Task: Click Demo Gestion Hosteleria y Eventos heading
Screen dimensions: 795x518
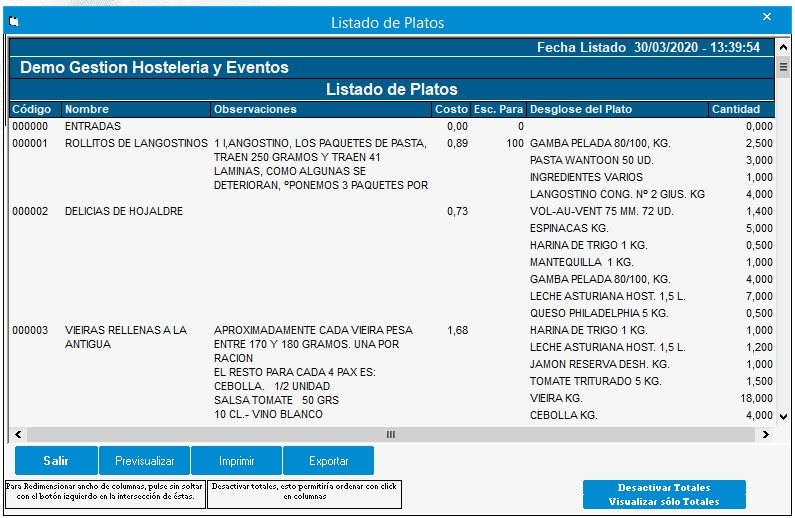Action: click(154, 67)
